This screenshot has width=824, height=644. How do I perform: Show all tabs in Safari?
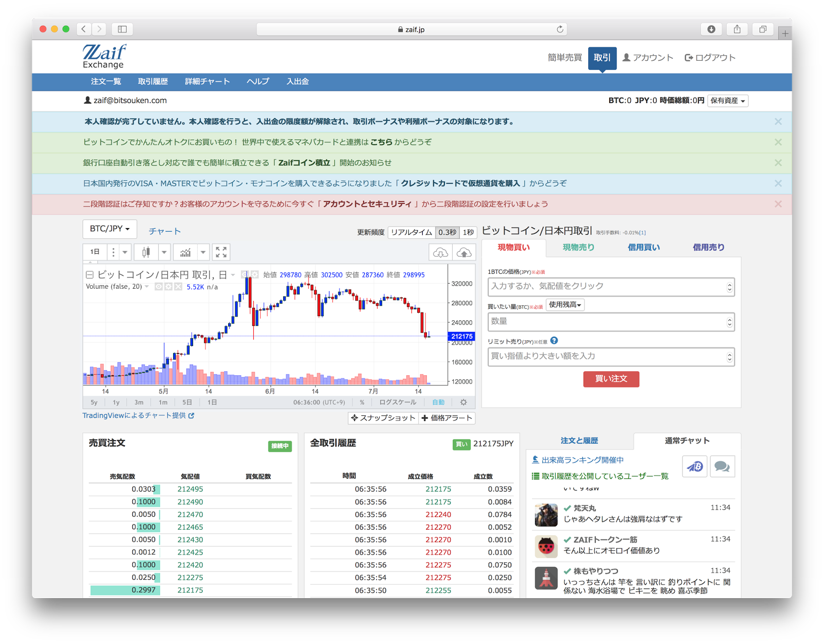pos(763,29)
